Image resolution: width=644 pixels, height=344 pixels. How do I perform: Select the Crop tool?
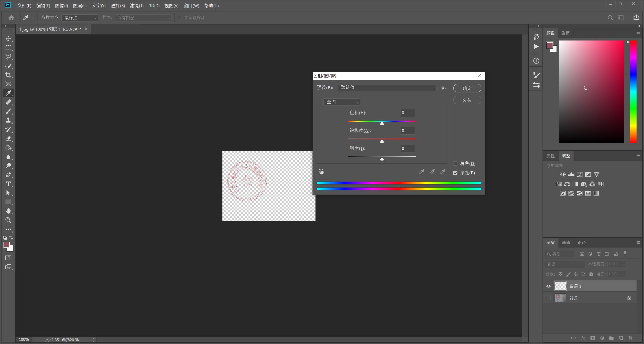coord(8,75)
